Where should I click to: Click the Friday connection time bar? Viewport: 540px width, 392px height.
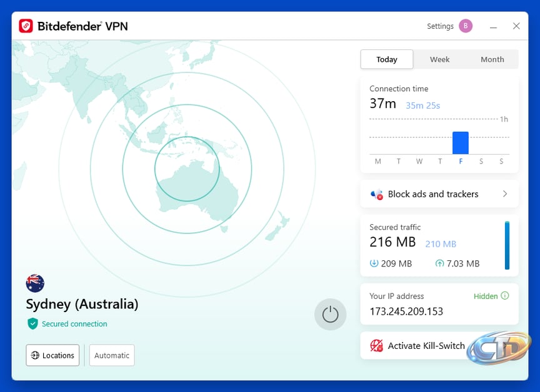[x=461, y=143]
